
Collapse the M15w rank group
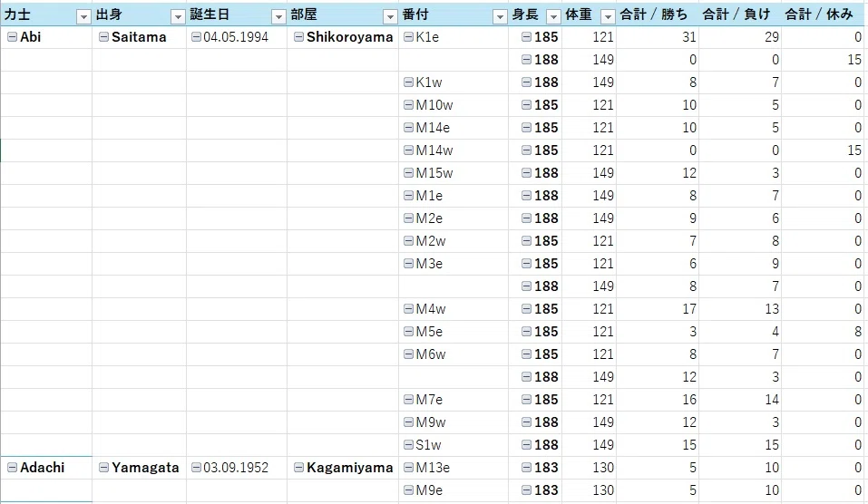pyautogui.click(x=408, y=173)
